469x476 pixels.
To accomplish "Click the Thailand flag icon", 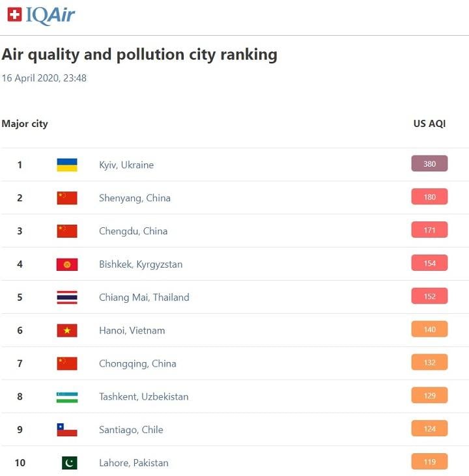I will 67,298.
